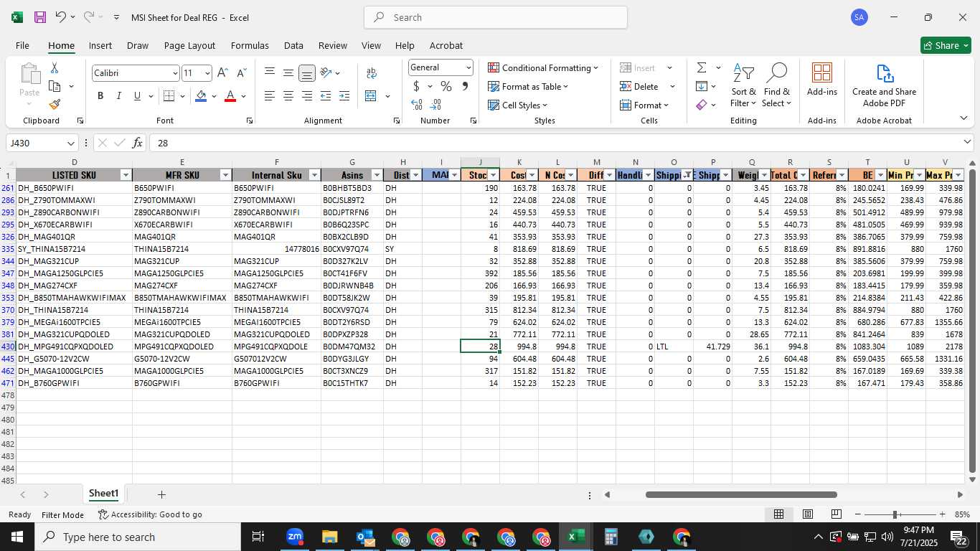The width and height of the screenshot is (980, 551).
Task: Open Borders dropdown arrow
Action: 182,96
